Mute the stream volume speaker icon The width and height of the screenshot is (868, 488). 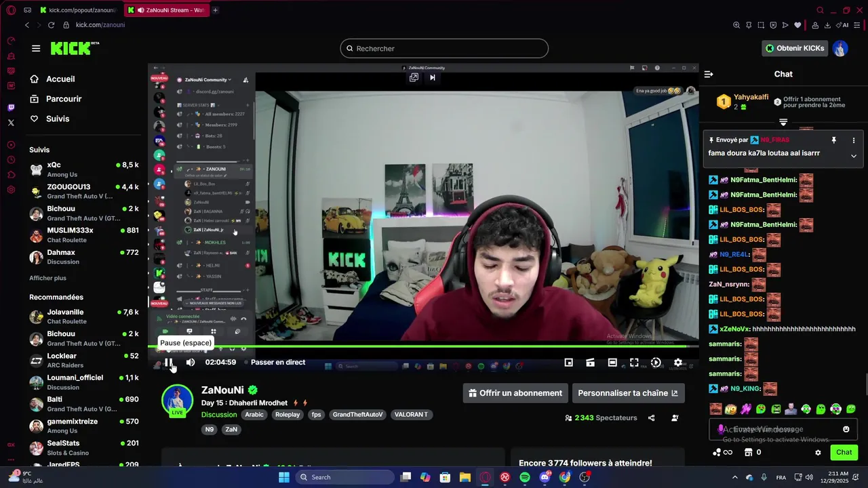(191, 363)
